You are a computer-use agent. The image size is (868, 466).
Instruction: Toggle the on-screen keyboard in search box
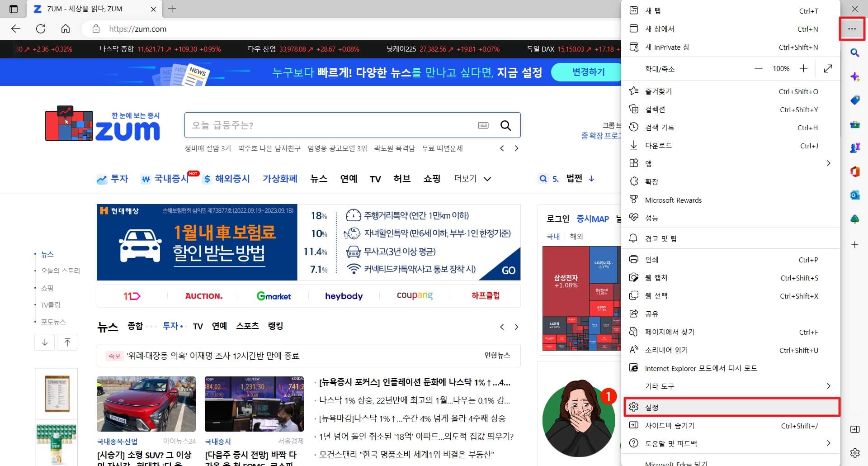pos(483,125)
